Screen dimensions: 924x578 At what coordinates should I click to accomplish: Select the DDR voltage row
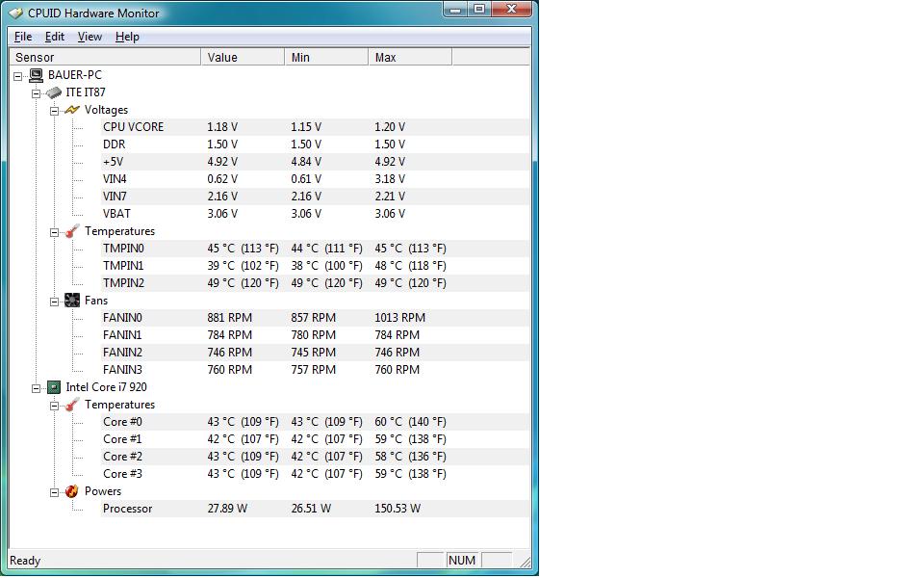(316, 144)
